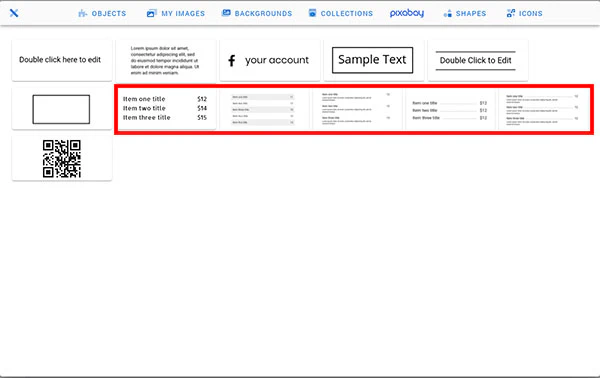Open the Icons tab
Screen dimensions: 600x378
[524, 13]
